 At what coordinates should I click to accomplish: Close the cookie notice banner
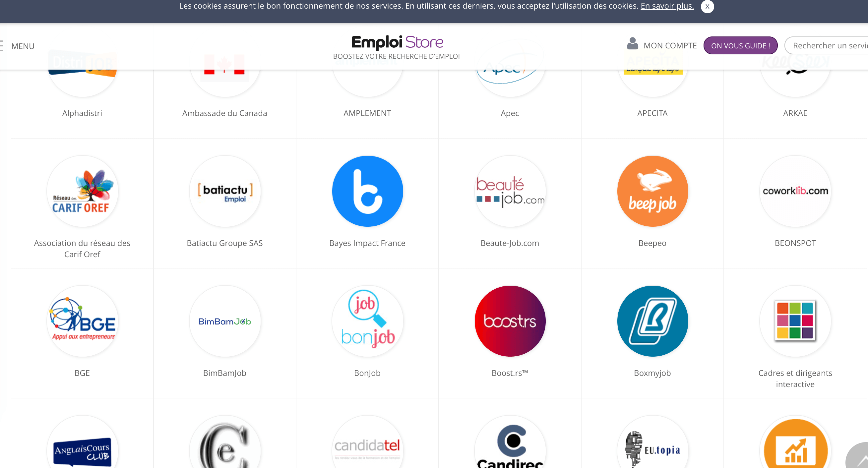coord(707,6)
